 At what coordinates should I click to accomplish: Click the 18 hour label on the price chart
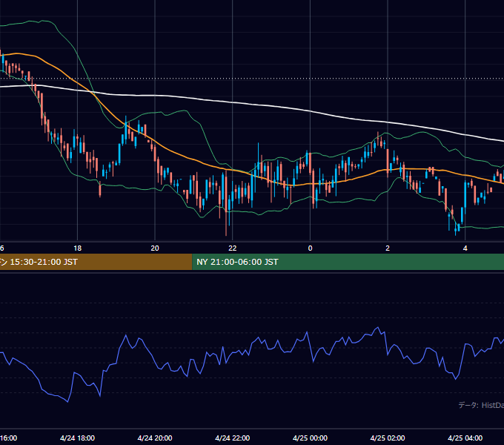point(78,248)
